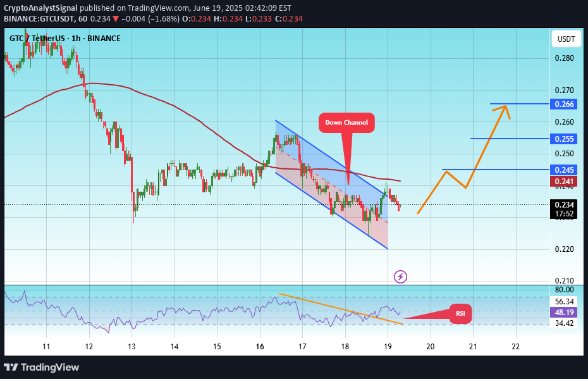This screenshot has width=588, height=379.
Task: Click the GTC / TetherUS chart title
Action: click(x=65, y=38)
